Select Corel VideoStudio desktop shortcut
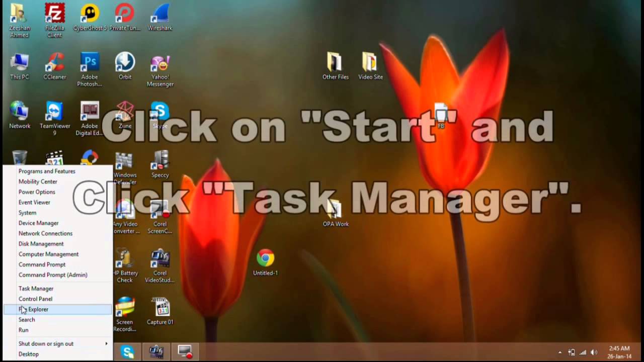The width and height of the screenshot is (644, 362). coord(160,266)
